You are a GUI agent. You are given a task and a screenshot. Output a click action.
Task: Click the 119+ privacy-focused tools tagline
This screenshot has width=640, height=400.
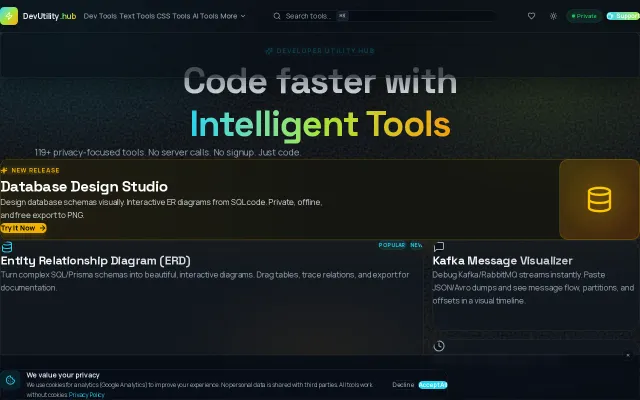(x=168, y=152)
